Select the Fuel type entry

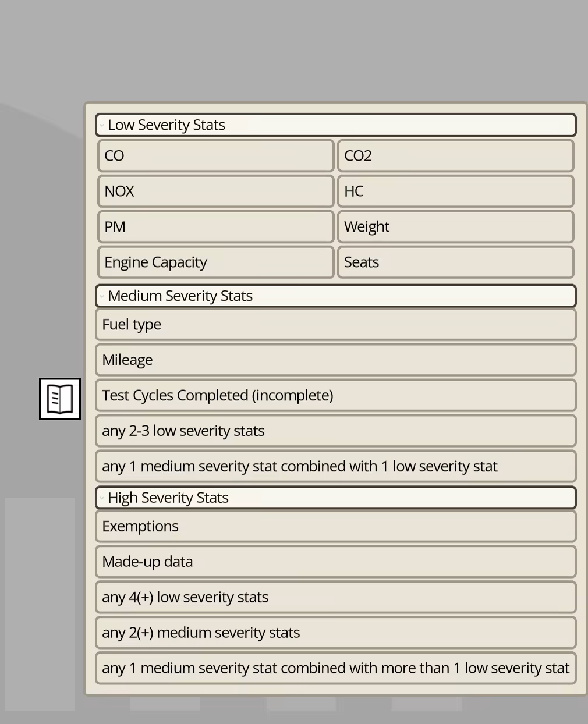335,325
